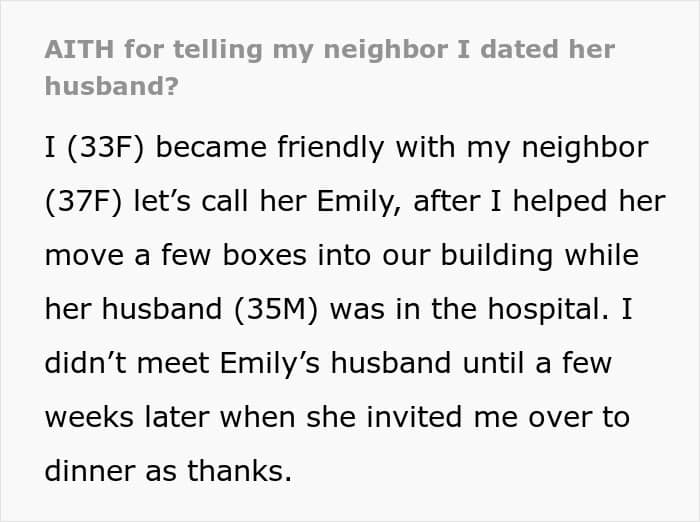Click the word "helped" in the second line
The image size is (700, 522).
[x=560, y=201]
